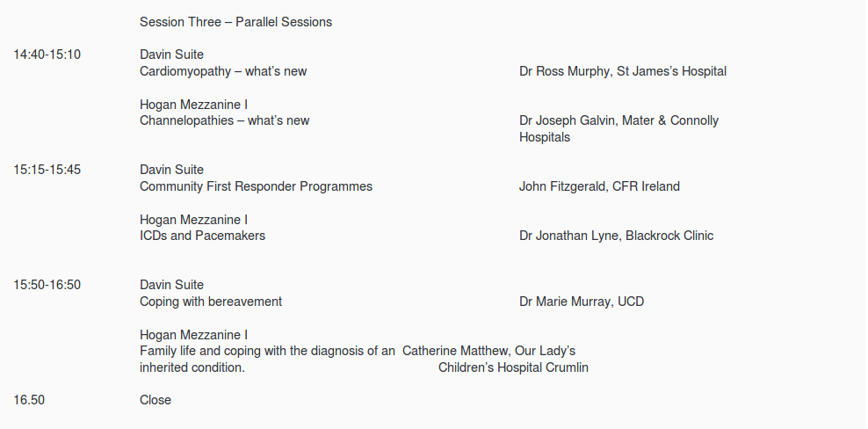Click speaker Dr Joseph Galvin, Mater & Connolly

tap(618, 120)
